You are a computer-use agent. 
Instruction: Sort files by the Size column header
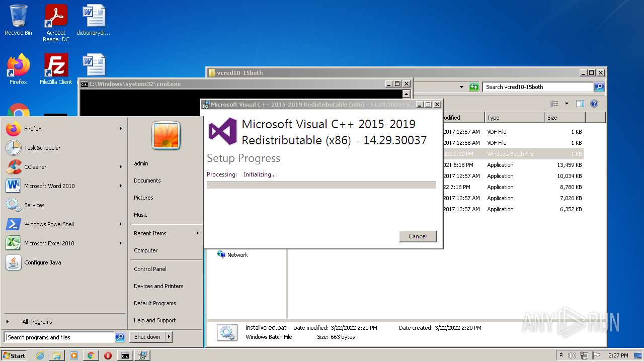pyautogui.click(x=565, y=118)
